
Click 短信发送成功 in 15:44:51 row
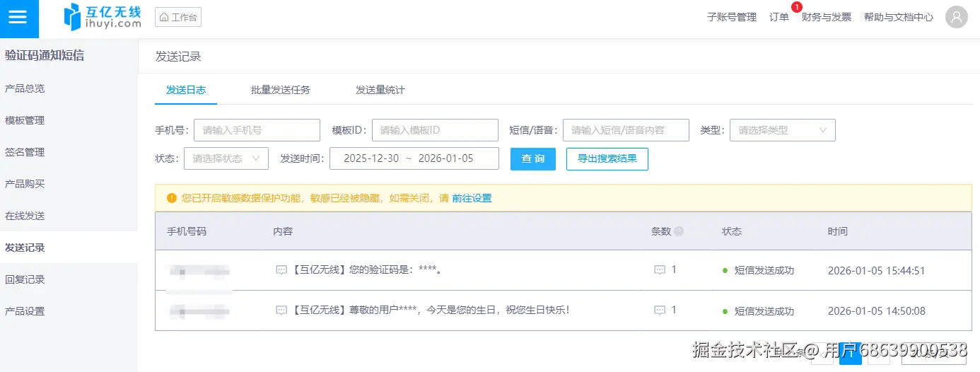tap(764, 271)
